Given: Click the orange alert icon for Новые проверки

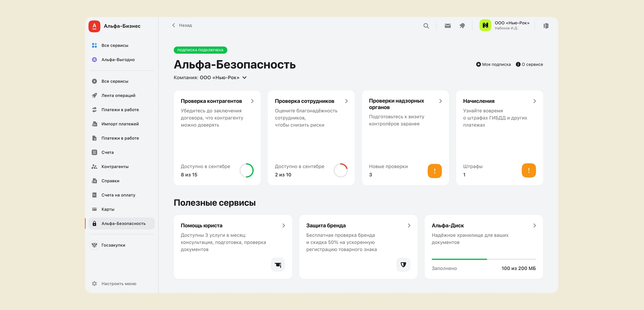Looking at the screenshot, I should tap(435, 171).
